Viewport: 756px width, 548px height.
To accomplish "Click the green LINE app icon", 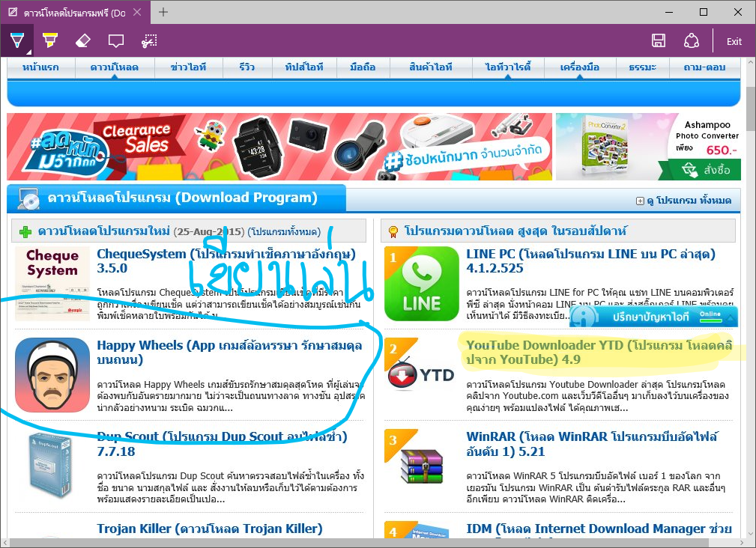I will 421,284.
